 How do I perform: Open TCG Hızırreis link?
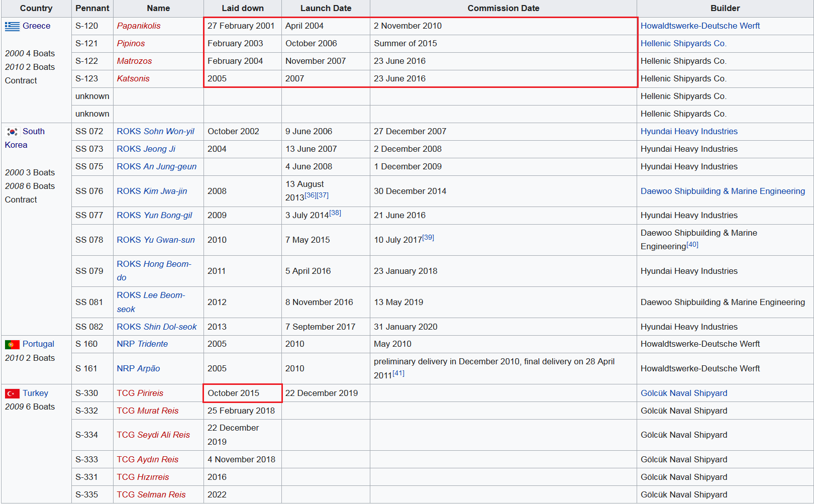click(x=143, y=477)
